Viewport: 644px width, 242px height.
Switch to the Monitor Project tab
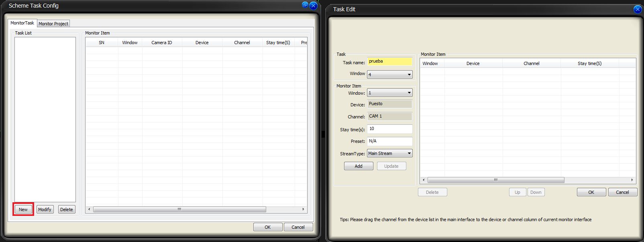(53, 24)
